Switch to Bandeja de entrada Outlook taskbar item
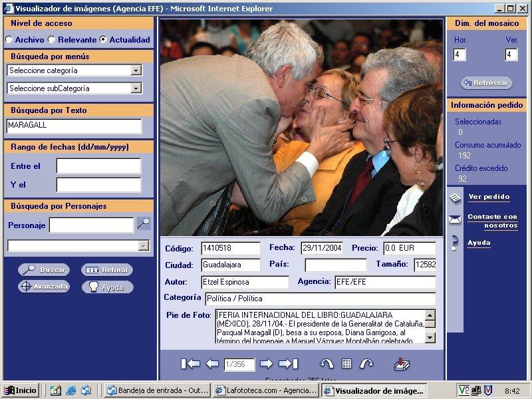Image resolution: width=532 pixels, height=399 pixels. point(158,390)
